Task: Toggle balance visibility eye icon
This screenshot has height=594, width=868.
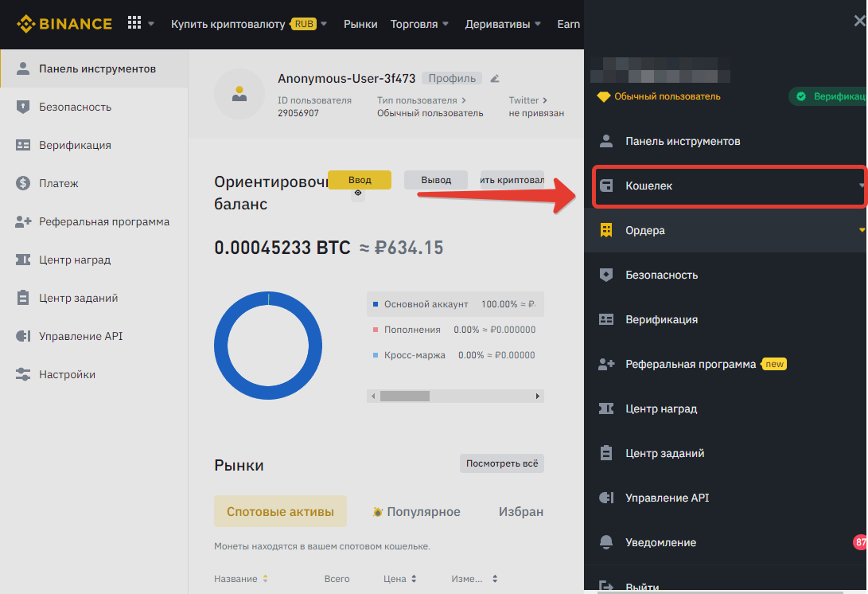Action: coord(358,193)
